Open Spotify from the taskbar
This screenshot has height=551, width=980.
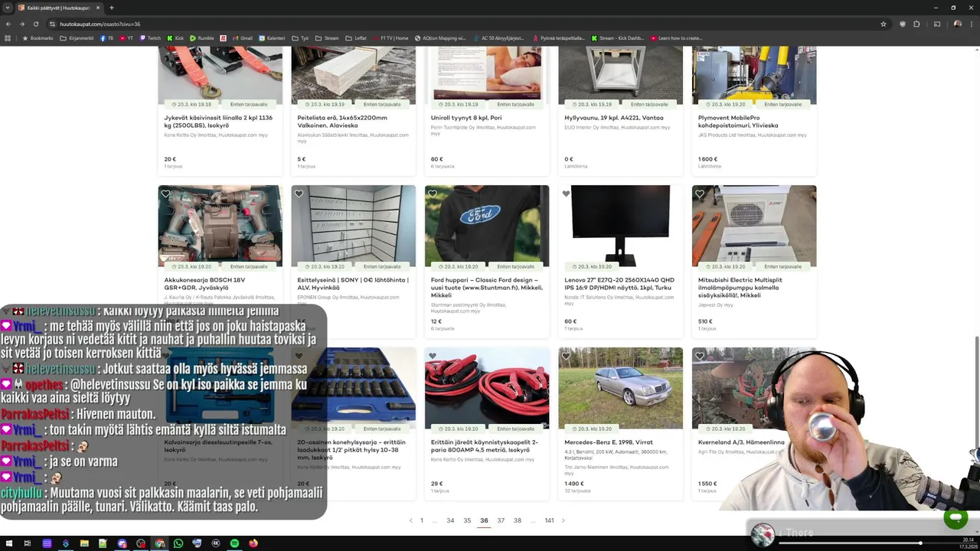234,543
